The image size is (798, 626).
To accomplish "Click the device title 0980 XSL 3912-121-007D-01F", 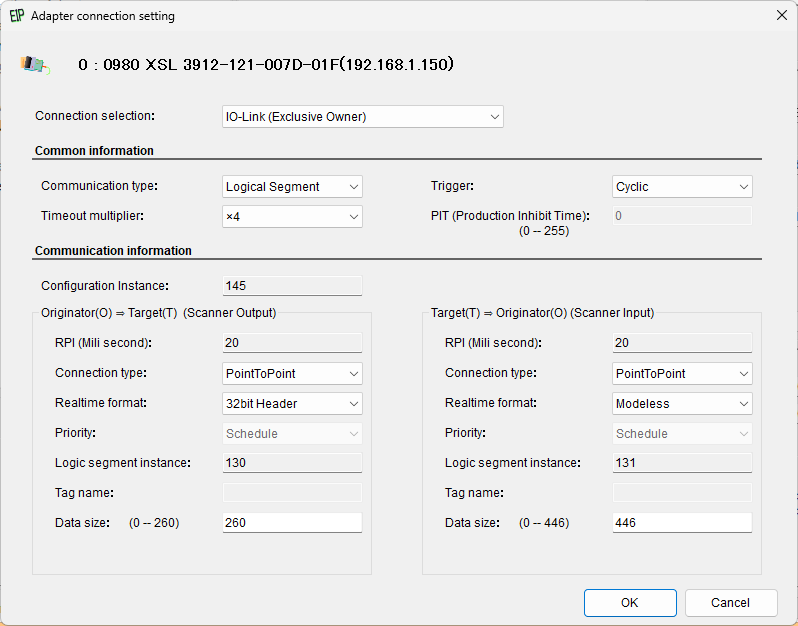I will (x=266, y=65).
